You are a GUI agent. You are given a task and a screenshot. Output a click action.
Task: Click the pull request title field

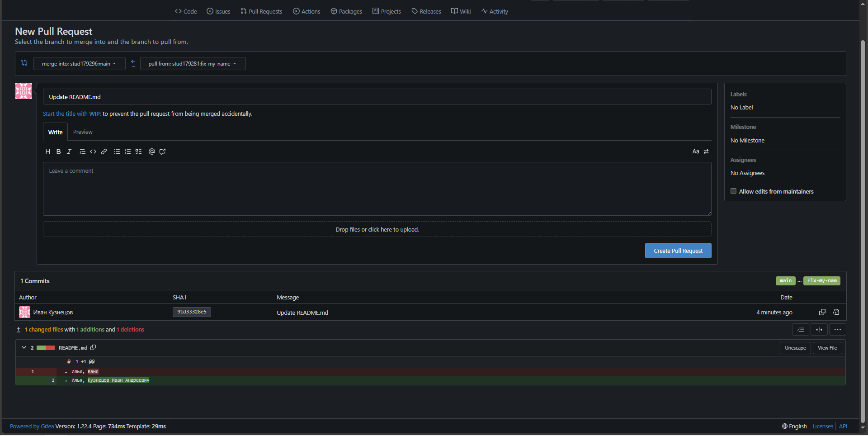point(377,97)
